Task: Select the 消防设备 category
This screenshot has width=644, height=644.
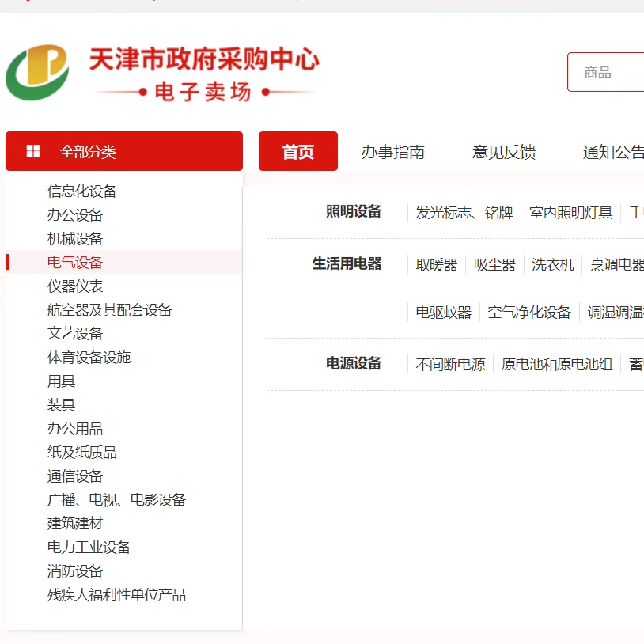Action: (x=75, y=571)
